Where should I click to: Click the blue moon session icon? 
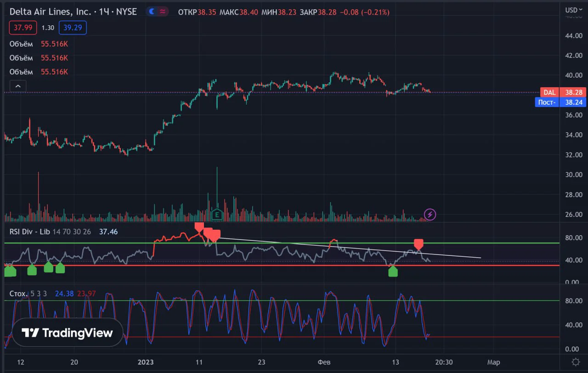click(152, 12)
